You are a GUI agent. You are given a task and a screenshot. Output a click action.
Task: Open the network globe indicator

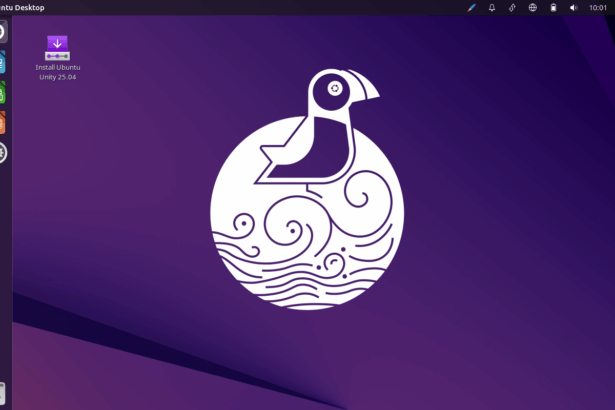tap(533, 7)
